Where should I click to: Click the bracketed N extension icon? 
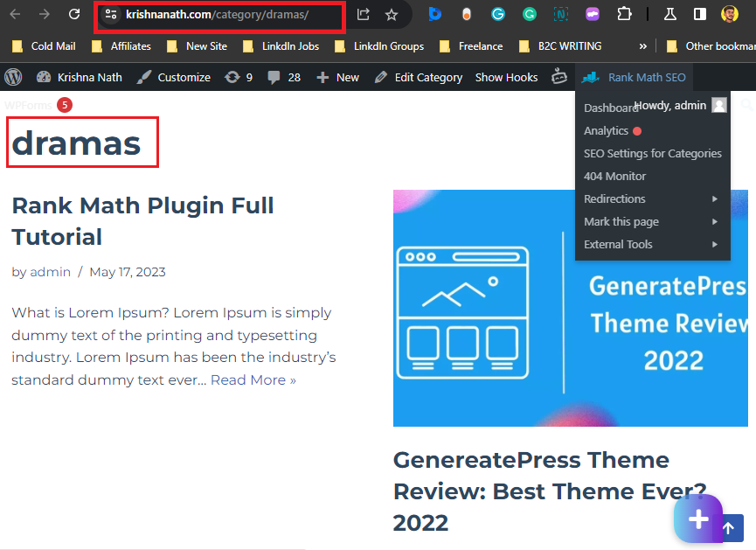561,15
